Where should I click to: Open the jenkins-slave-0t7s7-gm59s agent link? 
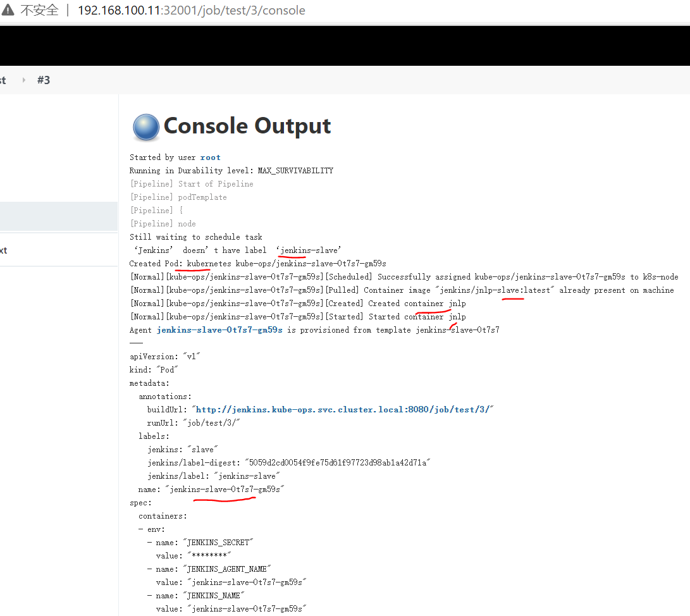point(219,330)
